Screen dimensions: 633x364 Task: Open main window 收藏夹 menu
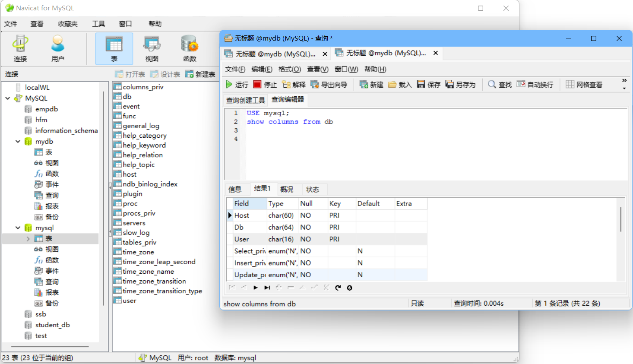click(x=68, y=24)
